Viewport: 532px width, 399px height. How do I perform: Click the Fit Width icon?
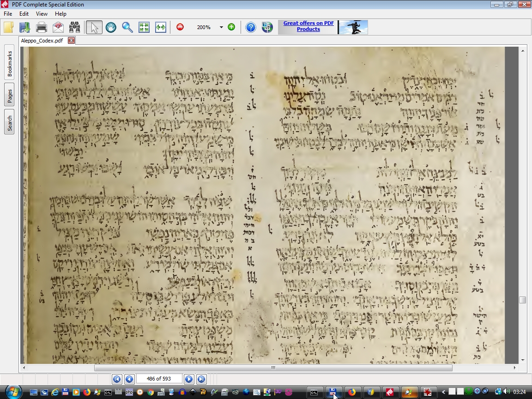click(160, 27)
